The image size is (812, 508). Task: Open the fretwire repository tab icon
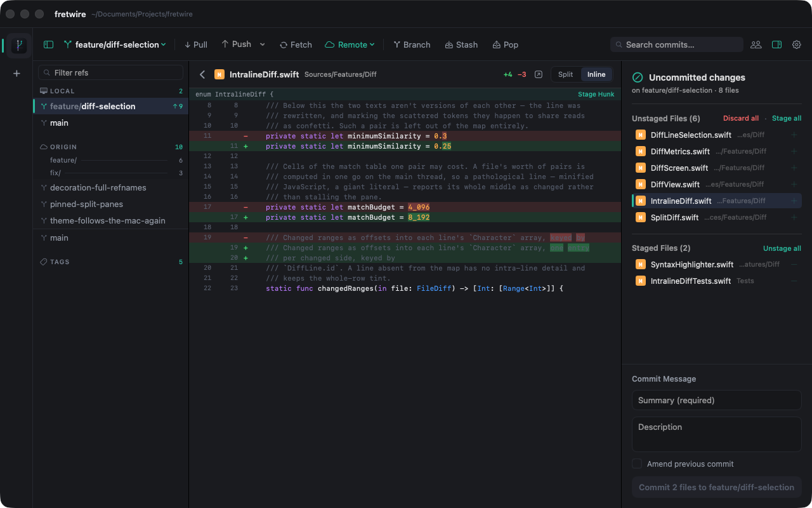[19, 46]
